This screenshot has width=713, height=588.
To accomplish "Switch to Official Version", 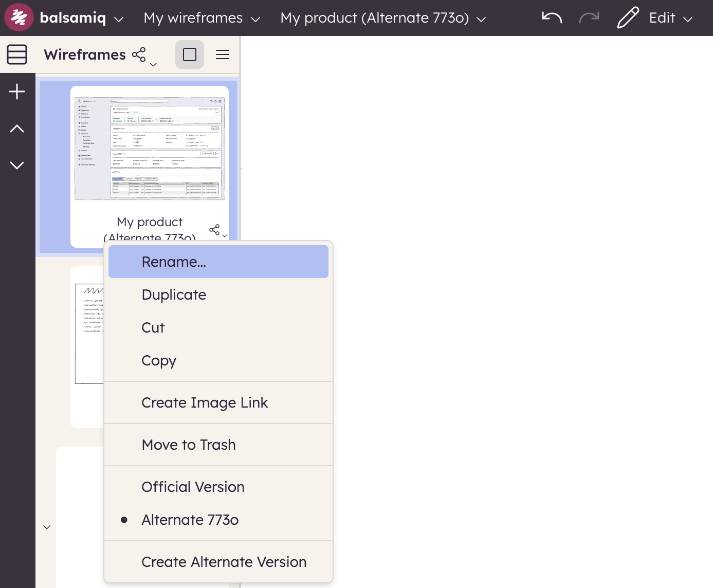I will 218,487.
